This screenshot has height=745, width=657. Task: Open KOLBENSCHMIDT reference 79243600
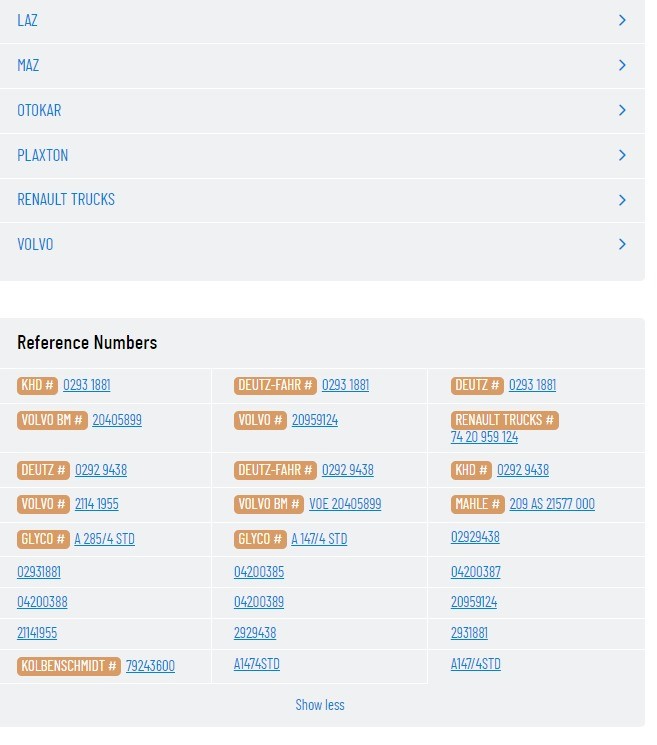(150, 666)
